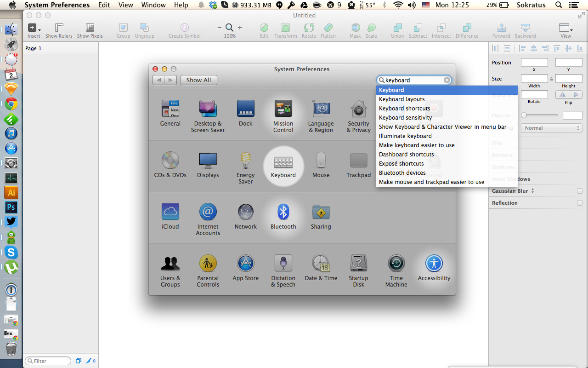Open App Store pane in System Preferences
Screen dimensions: 588x368
click(246, 268)
